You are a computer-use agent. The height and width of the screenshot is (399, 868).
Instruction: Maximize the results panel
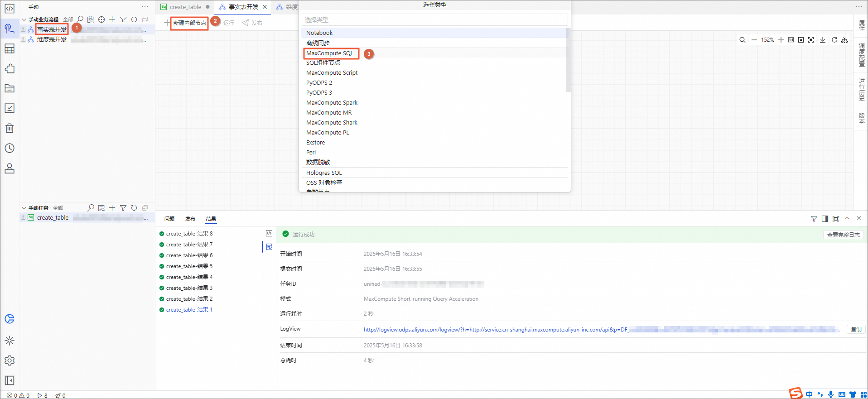tap(836, 219)
